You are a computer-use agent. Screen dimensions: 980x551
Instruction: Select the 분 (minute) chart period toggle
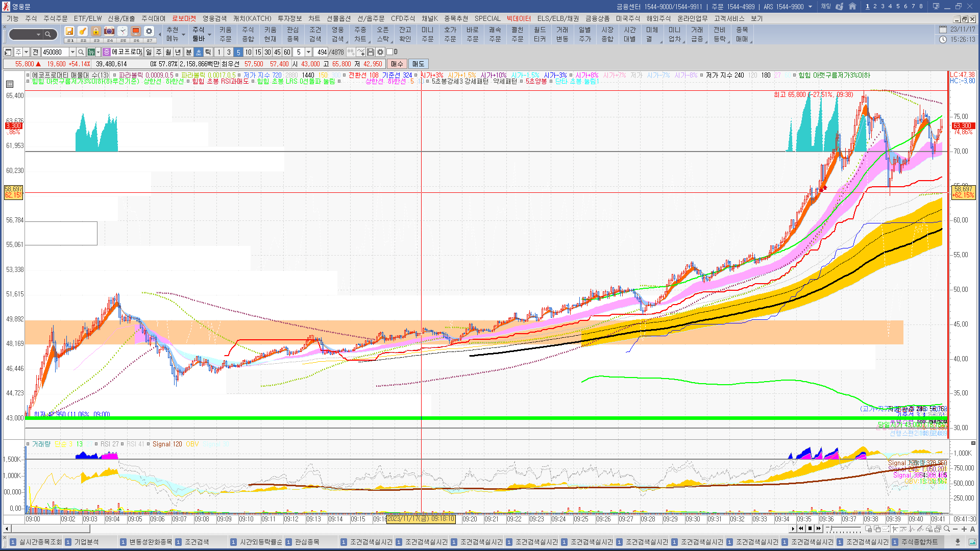point(188,52)
